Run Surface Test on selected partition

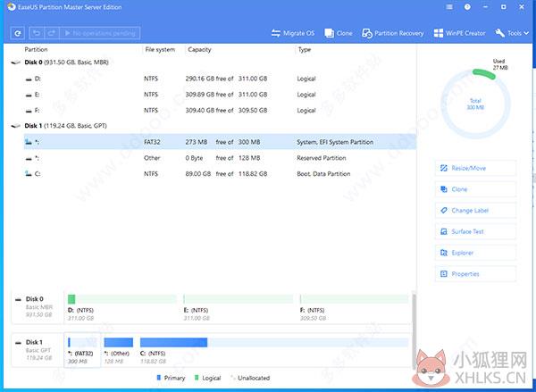click(x=475, y=231)
